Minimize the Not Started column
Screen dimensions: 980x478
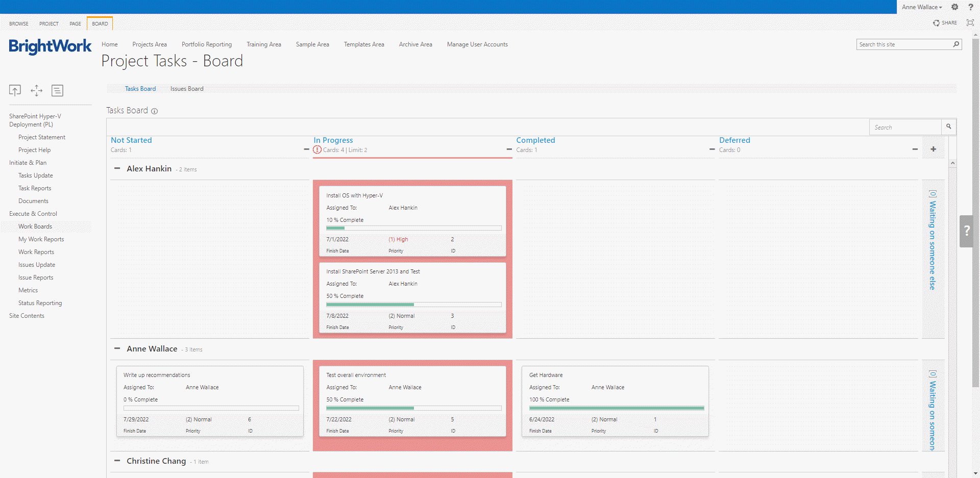coord(306,149)
